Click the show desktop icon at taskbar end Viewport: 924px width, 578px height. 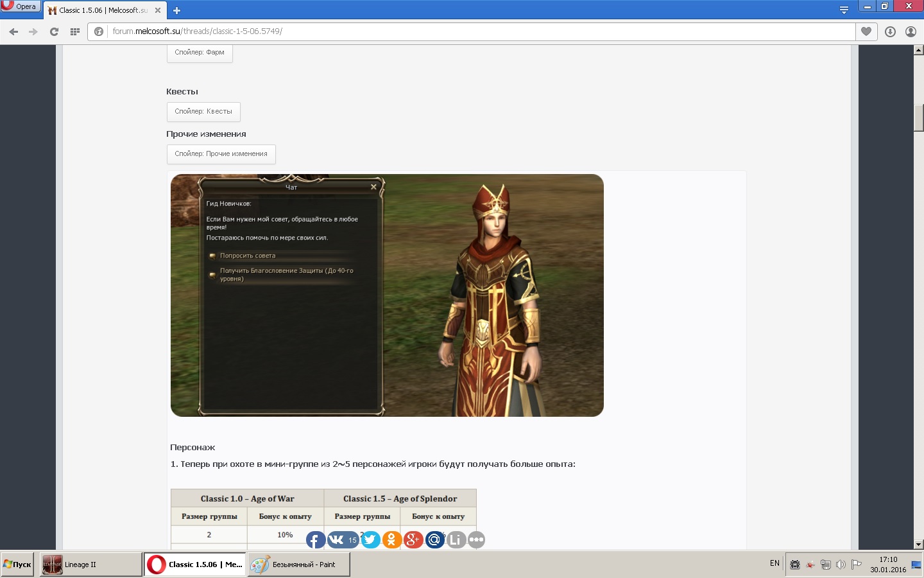coord(916,565)
